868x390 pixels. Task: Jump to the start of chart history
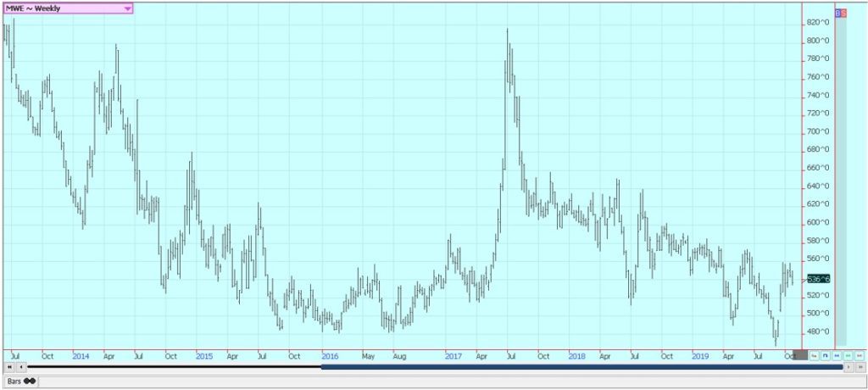8,367
